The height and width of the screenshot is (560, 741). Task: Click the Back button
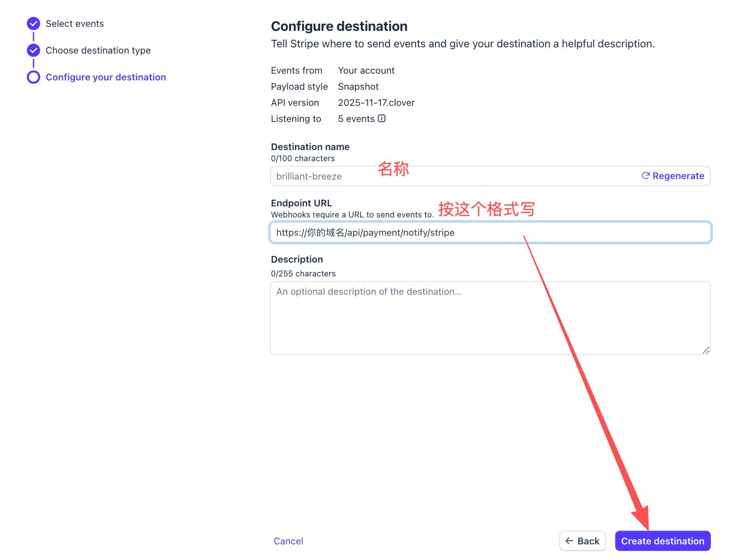pos(582,541)
